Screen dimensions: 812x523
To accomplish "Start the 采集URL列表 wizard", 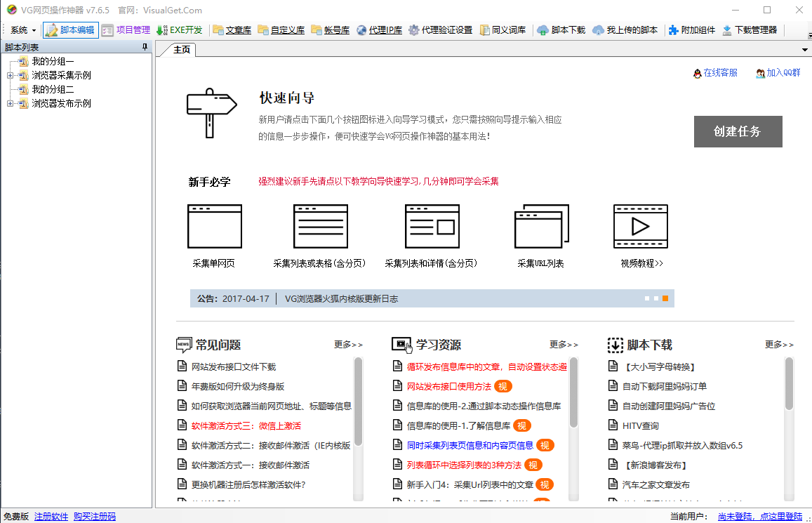I will coord(541,236).
